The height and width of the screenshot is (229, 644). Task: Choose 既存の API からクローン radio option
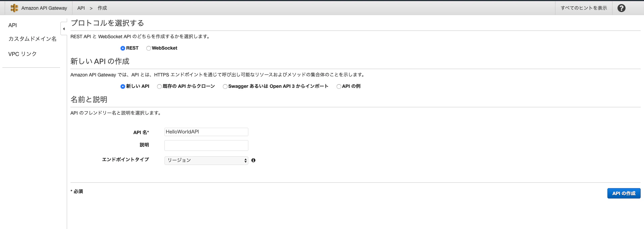pos(159,87)
